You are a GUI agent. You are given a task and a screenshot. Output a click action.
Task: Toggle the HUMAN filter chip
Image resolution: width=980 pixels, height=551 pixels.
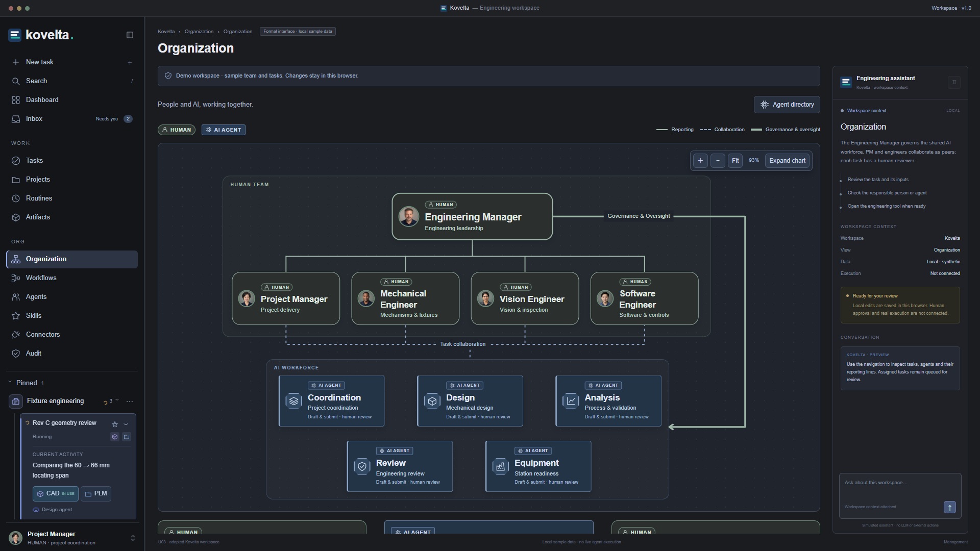(176, 130)
